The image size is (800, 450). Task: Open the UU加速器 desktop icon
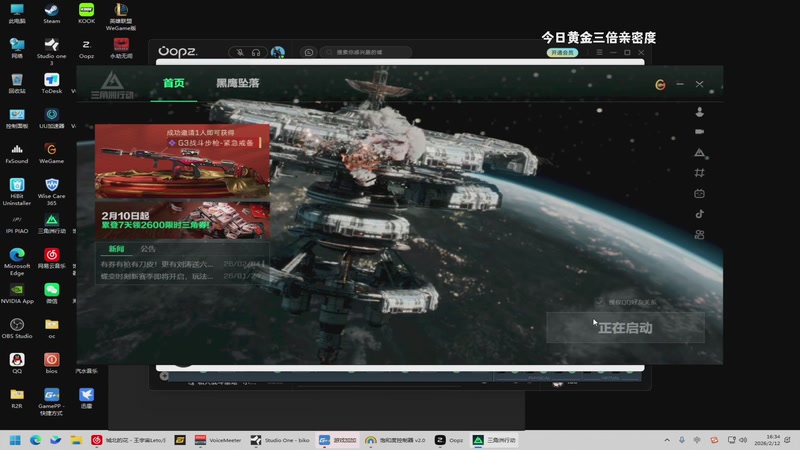click(52, 118)
